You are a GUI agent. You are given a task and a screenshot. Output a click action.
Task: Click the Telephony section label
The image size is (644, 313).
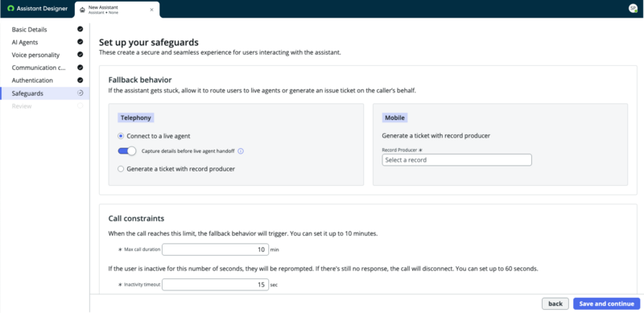pyautogui.click(x=136, y=118)
